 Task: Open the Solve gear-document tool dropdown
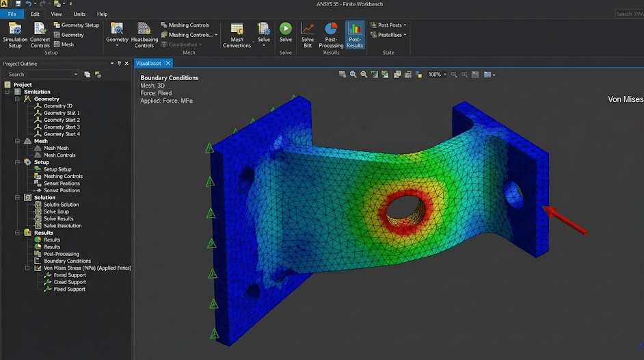tap(264, 45)
